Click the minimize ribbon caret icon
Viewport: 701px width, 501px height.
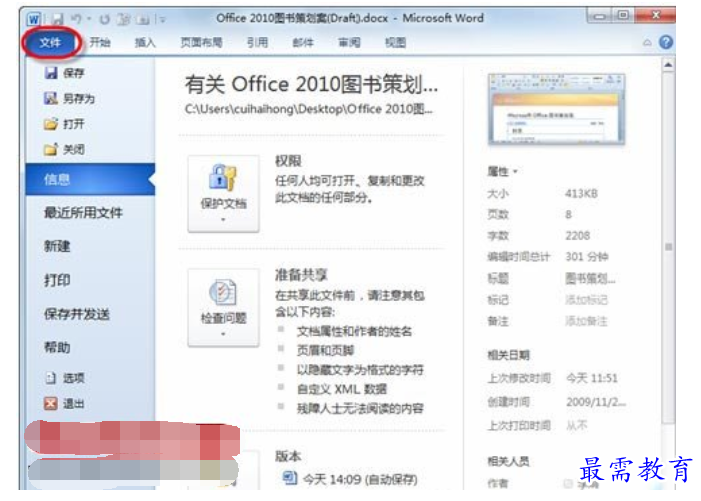(x=647, y=43)
